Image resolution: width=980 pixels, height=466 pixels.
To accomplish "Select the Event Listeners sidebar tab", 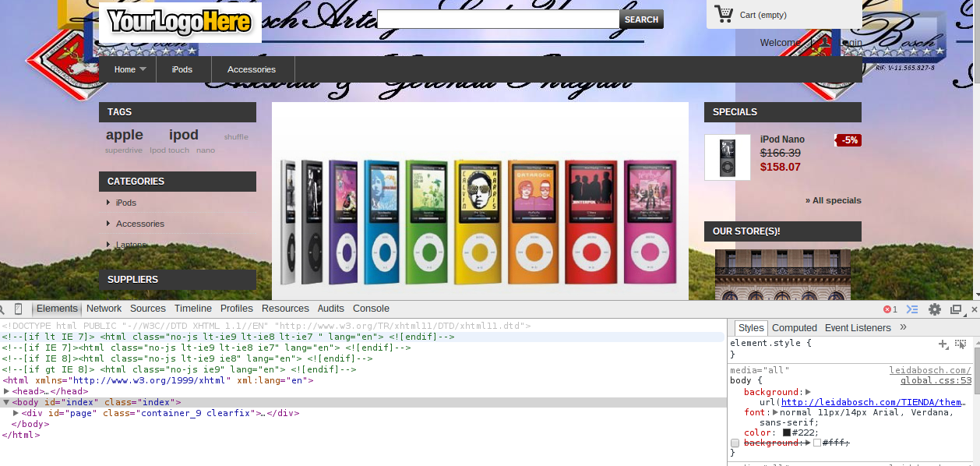I will [x=858, y=328].
